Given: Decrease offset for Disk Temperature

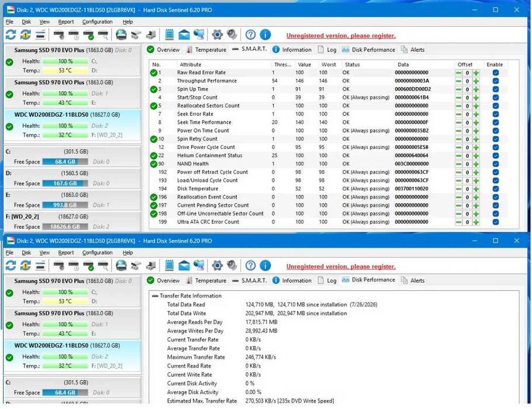Looking at the screenshot, I should click(x=458, y=189).
